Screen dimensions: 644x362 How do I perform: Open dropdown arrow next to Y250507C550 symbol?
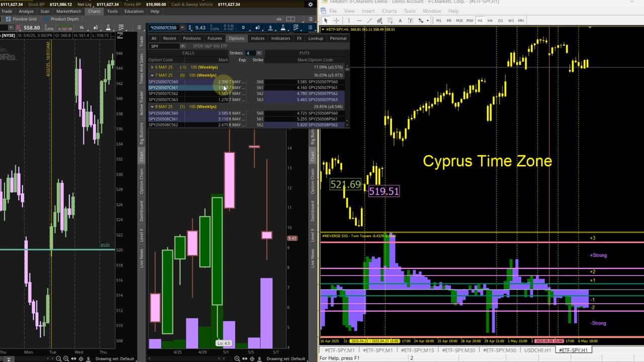click(x=182, y=28)
